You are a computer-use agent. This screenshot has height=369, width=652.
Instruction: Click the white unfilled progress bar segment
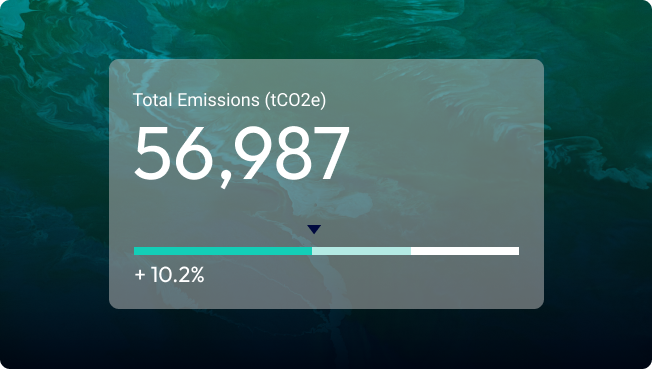pyautogui.click(x=465, y=251)
